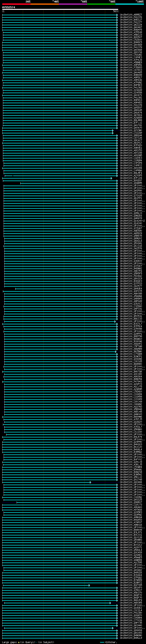This screenshot has width=146, height=644.
Task: Click hit label UniRef100_P41379
Action: point(131,47)
